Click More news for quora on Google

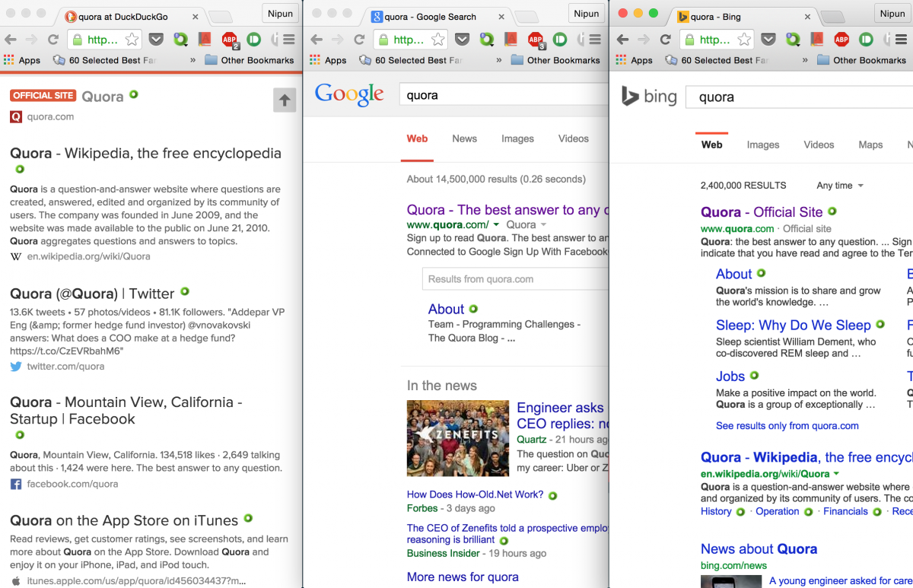coord(463,577)
